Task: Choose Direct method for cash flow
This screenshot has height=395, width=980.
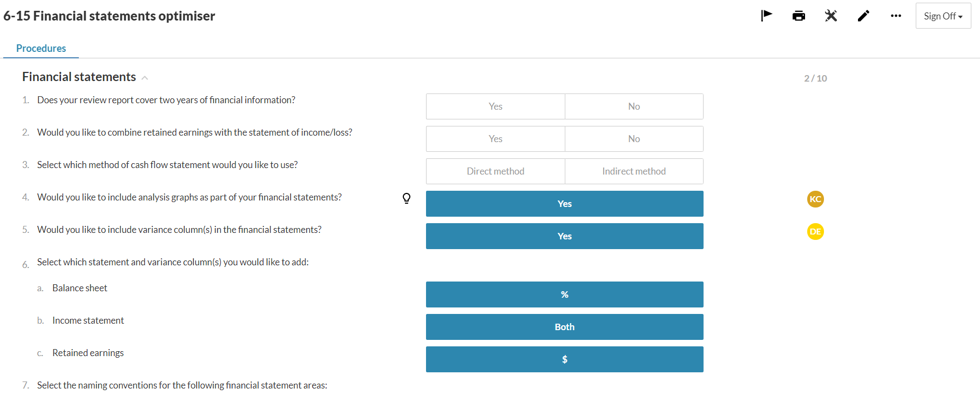Action: (x=495, y=171)
